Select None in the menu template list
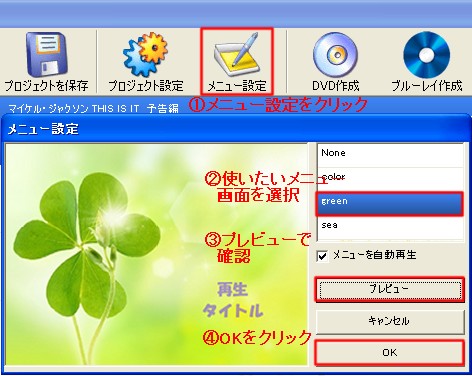The height and width of the screenshot is (376, 472). pyautogui.click(x=390, y=155)
